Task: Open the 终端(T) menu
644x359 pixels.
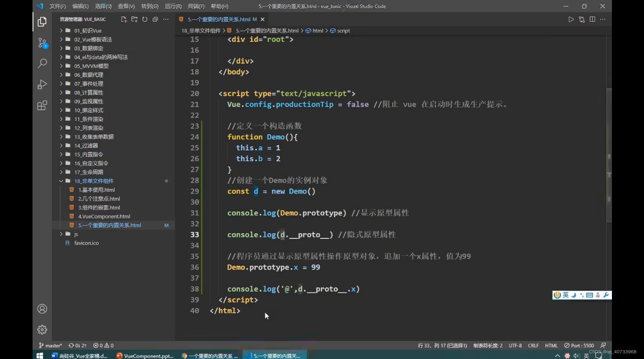Action: click(196, 6)
